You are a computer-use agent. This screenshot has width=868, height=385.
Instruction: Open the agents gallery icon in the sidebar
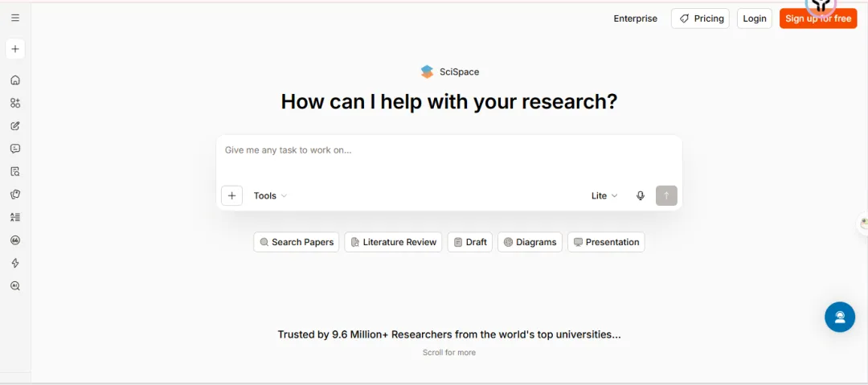[x=15, y=103]
